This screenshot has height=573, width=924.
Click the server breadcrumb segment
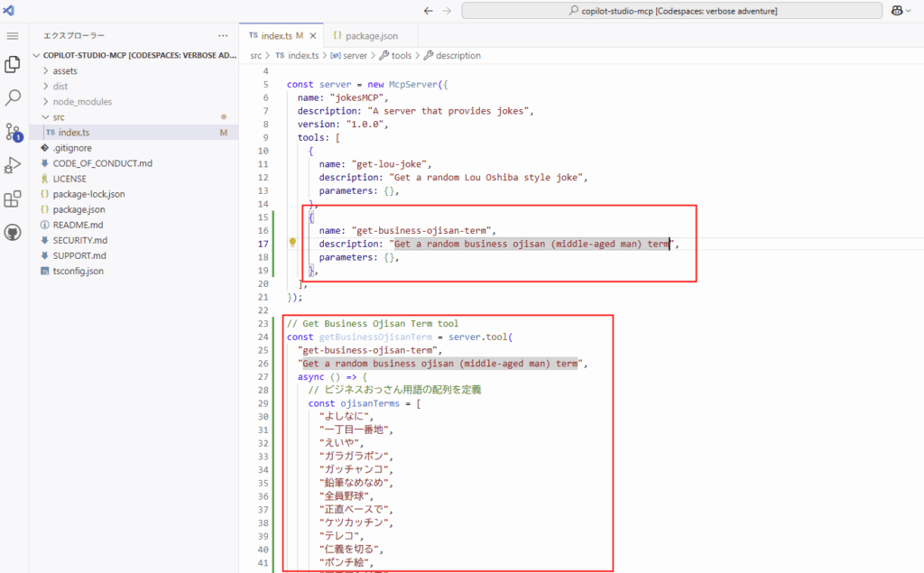[x=349, y=55]
